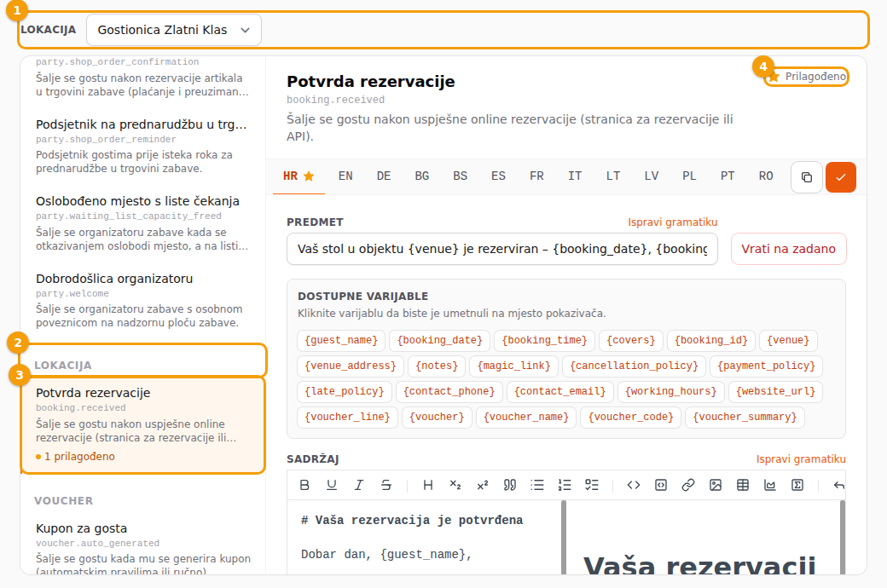Insert a block quote
The width and height of the screenshot is (887, 588).
pyautogui.click(x=510, y=485)
